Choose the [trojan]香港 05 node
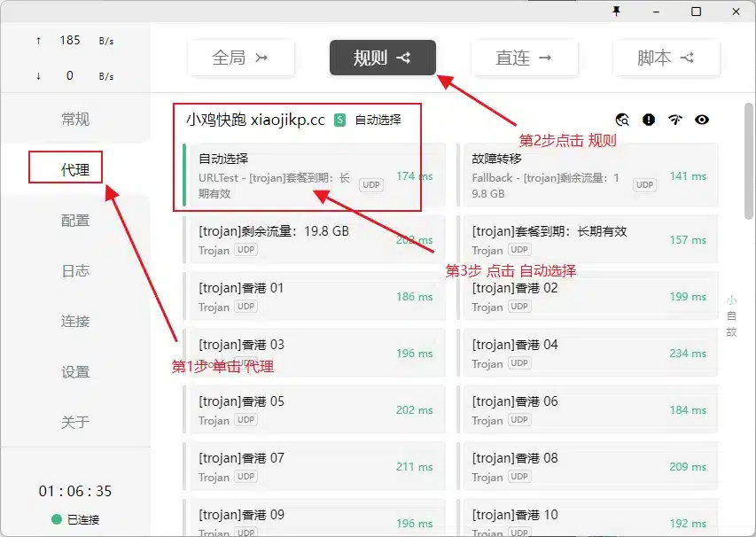This screenshot has height=537, width=756. coord(314,409)
